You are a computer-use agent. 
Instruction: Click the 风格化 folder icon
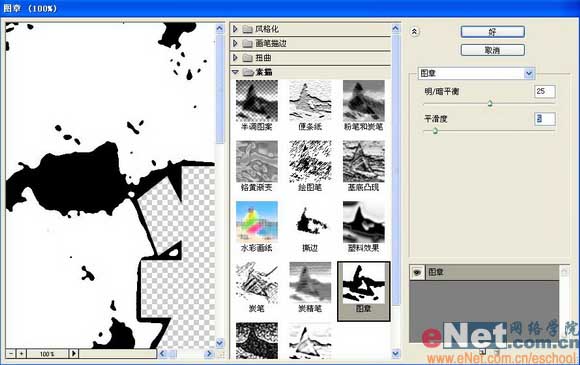[247, 29]
